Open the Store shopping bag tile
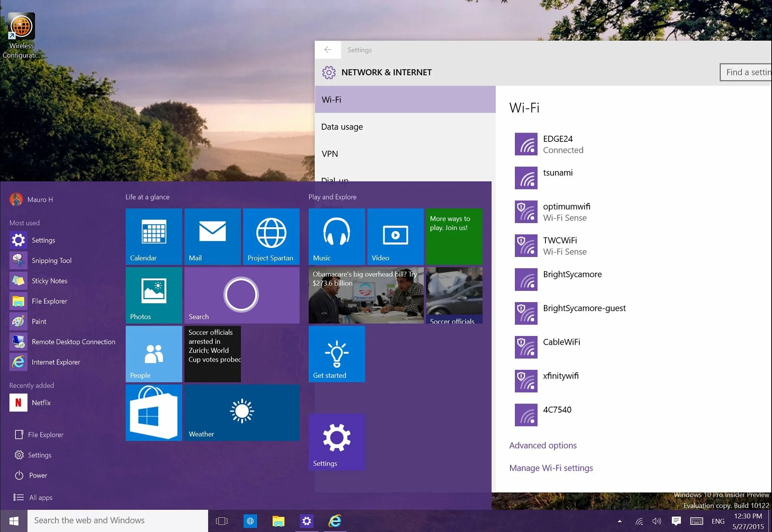The height and width of the screenshot is (532, 772). click(x=153, y=413)
